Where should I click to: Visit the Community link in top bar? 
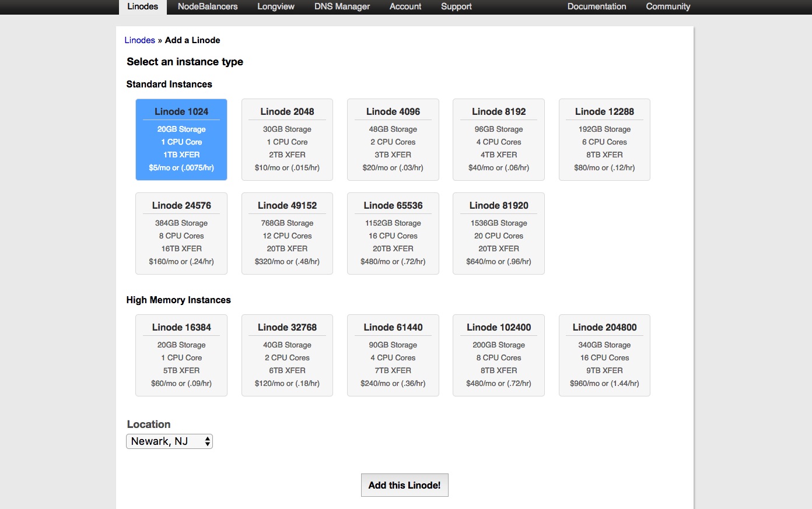pos(668,7)
